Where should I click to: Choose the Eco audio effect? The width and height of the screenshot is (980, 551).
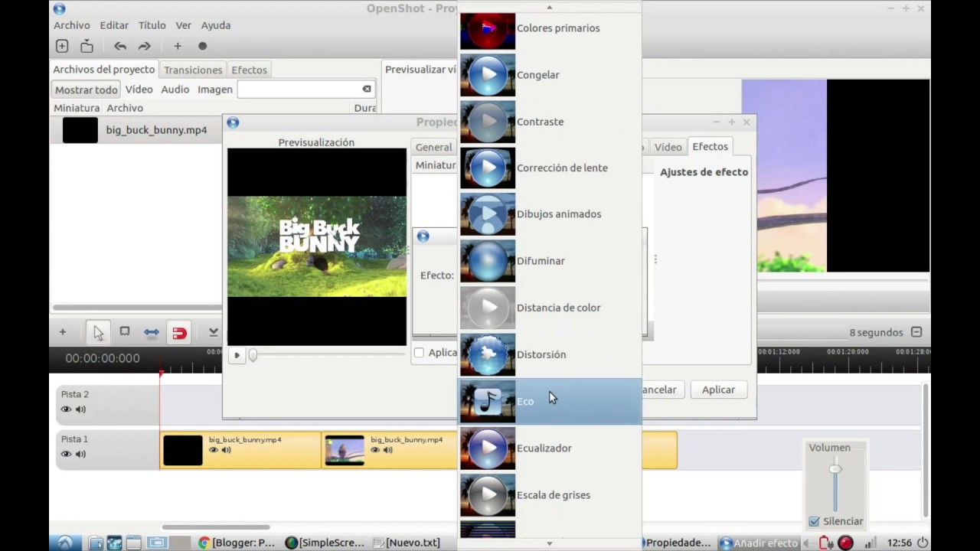tap(550, 401)
